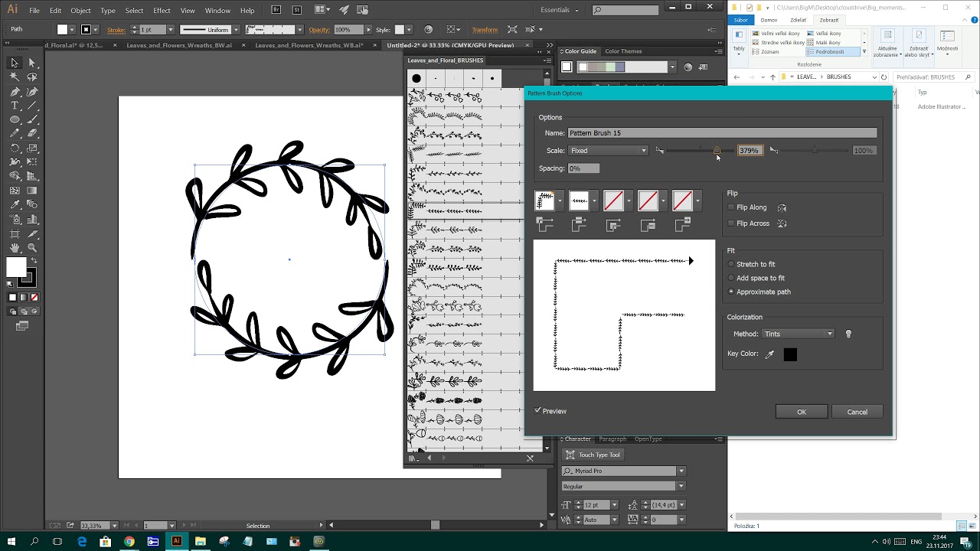980x551 pixels.
Task: Click the Transform link in control bar
Action: tap(485, 30)
